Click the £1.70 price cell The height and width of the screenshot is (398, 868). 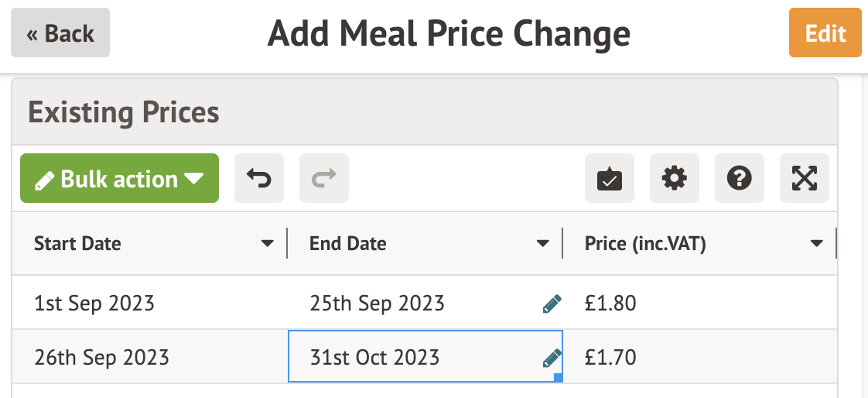pos(611,357)
